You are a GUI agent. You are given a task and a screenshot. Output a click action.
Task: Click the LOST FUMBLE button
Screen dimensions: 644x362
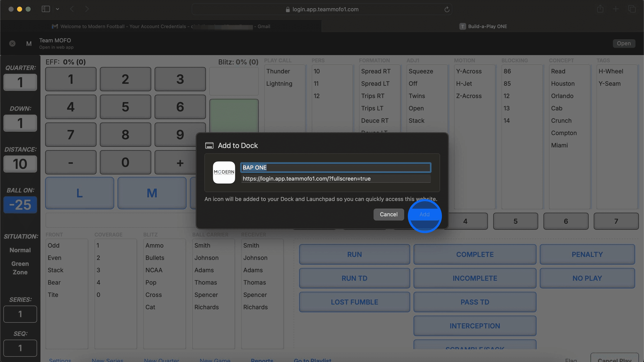click(354, 302)
